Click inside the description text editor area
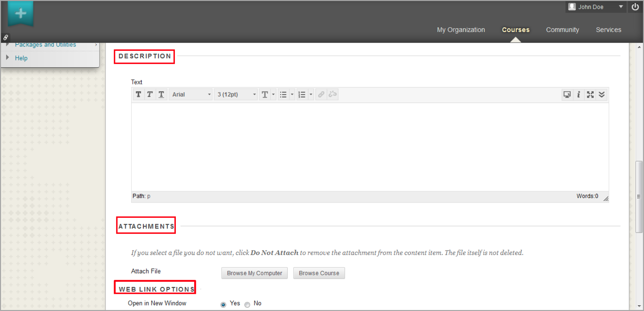The width and height of the screenshot is (644, 311). pos(370,147)
